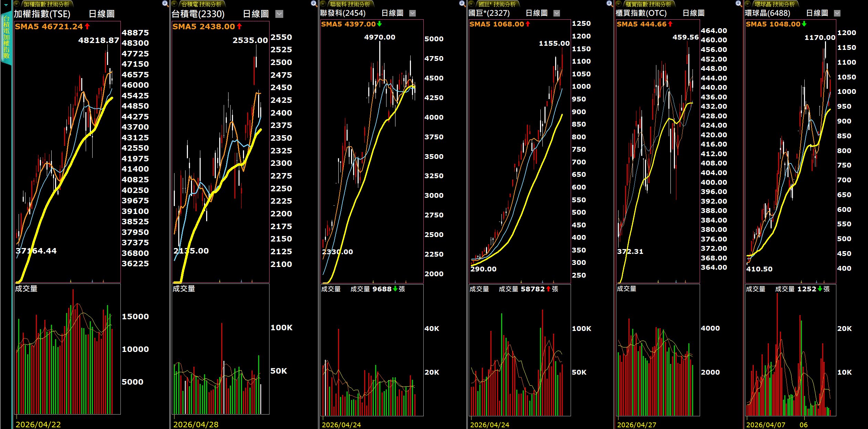Click the SMA5 444.66 indicator label
The height and width of the screenshot is (429, 868).
tap(645, 24)
